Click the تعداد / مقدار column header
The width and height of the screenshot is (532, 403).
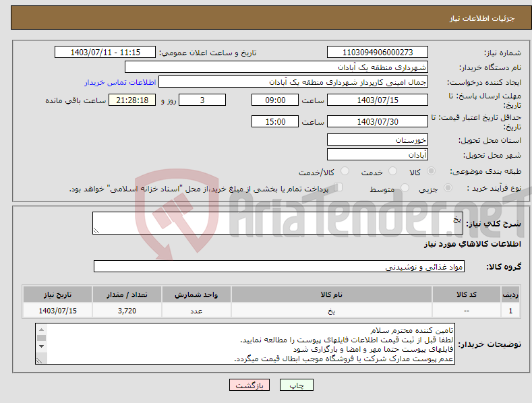pos(127,294)
